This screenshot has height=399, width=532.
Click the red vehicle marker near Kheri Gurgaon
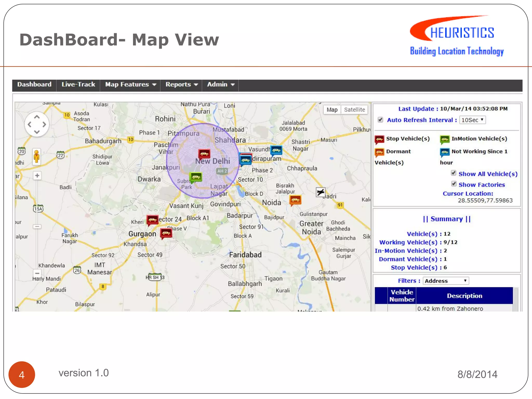tap(152, 220)
